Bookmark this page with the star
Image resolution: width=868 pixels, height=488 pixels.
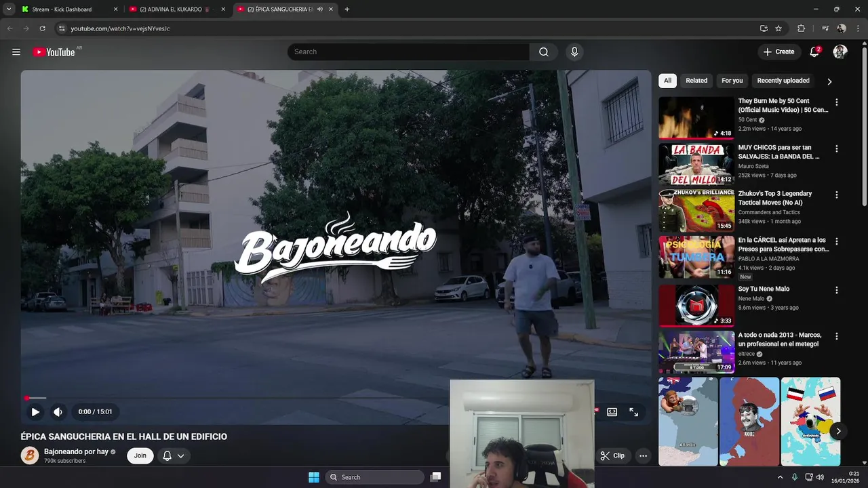click(x=778, y=28)
